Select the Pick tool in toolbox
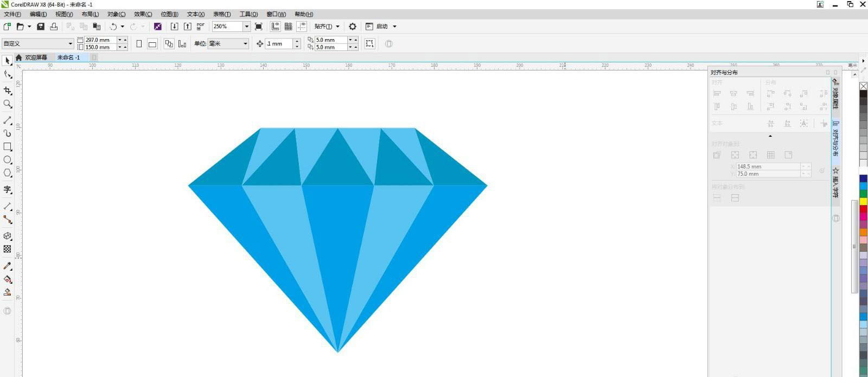The width and height of the screenshot is (868, 377). click(8, 61)
